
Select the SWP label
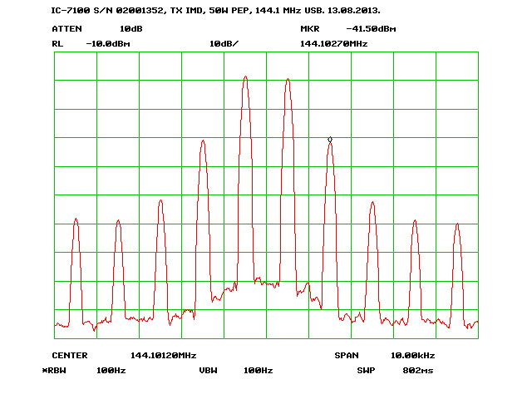[x=366, y=371]
